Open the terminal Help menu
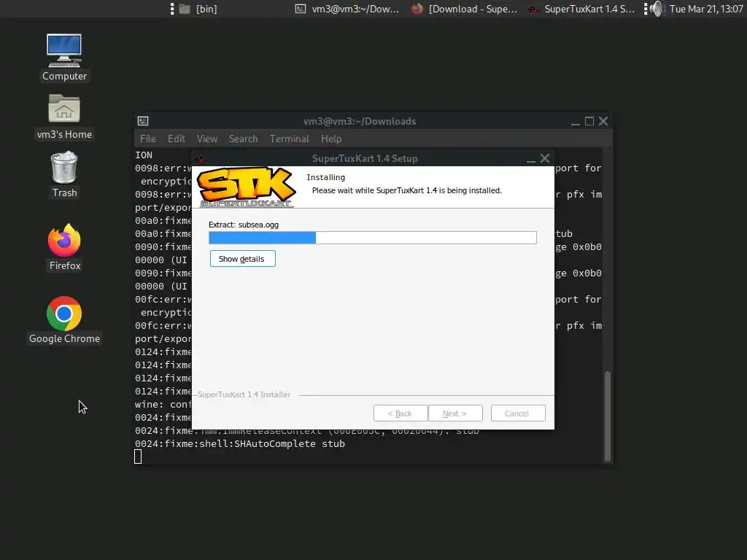This screenshot has height=560, width=747. click(x=331, y=139)
